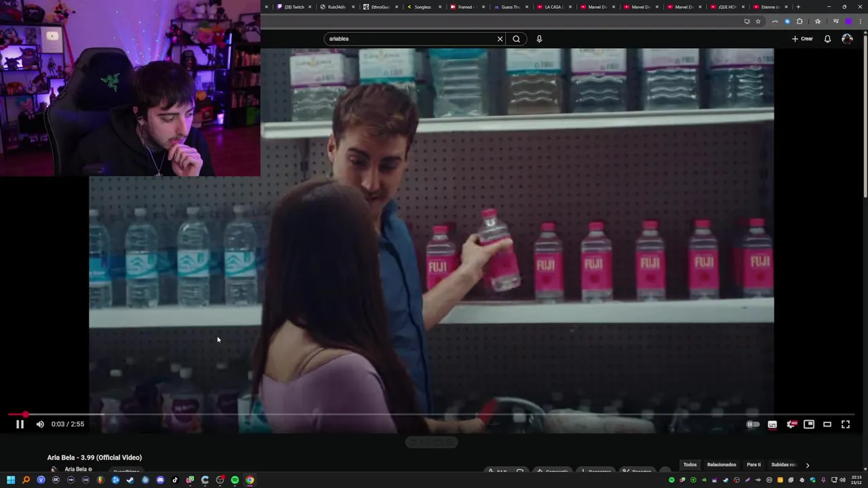Open the HD settings gear in the player
Screen dimensions: 868x488
click(x=791, y=424)
